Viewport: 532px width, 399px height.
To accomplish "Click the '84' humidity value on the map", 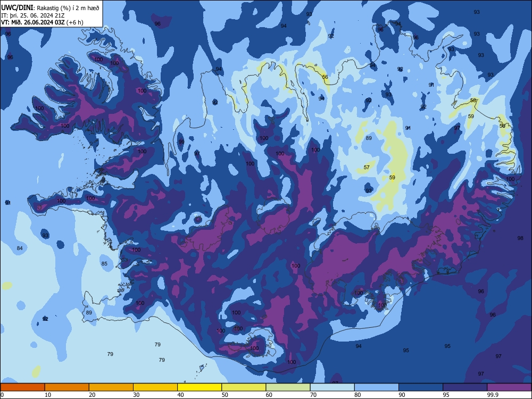I will 20,248.
